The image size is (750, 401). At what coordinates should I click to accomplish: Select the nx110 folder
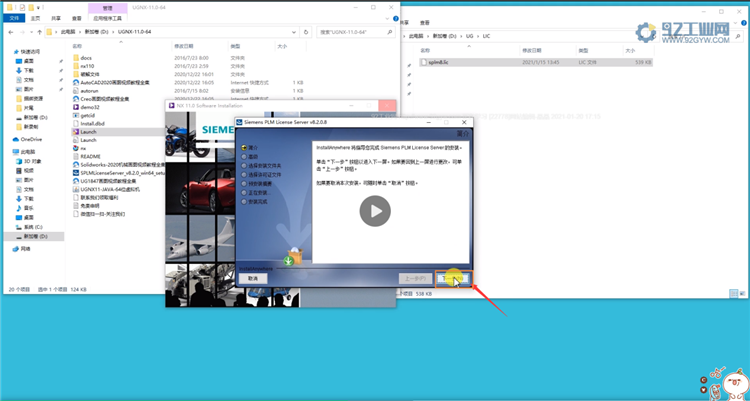[x=87, y=66]
